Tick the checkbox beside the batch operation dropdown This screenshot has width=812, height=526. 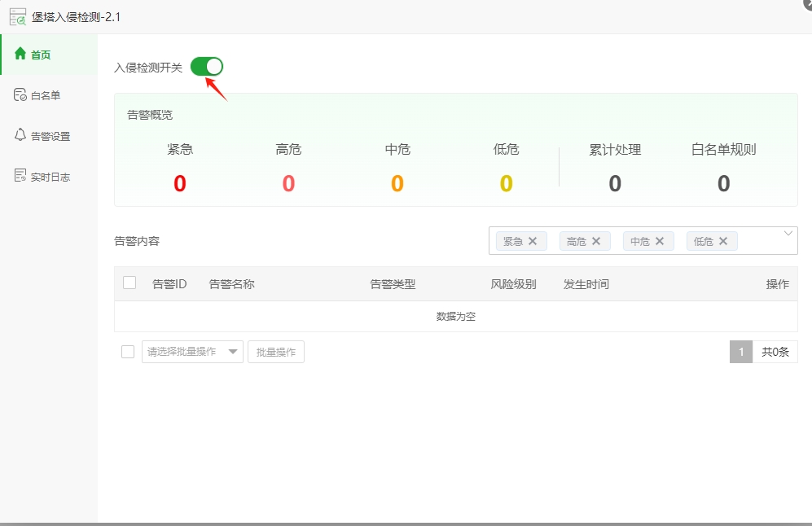coord(128,352)
